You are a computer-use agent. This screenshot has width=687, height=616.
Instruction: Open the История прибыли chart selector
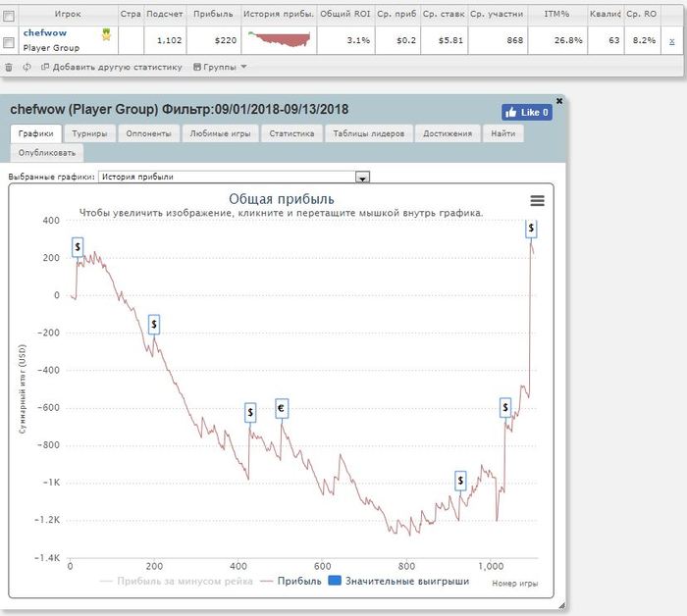click(x=234, y=177)
